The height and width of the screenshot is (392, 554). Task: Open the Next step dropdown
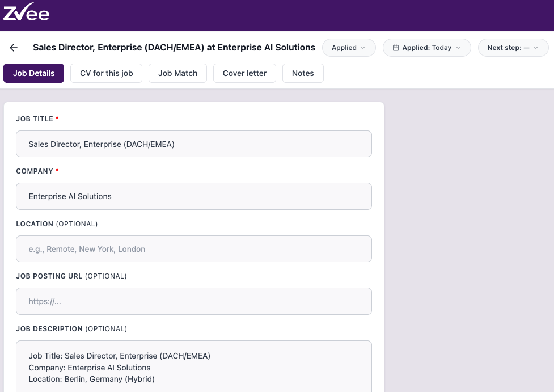(513, 48)
